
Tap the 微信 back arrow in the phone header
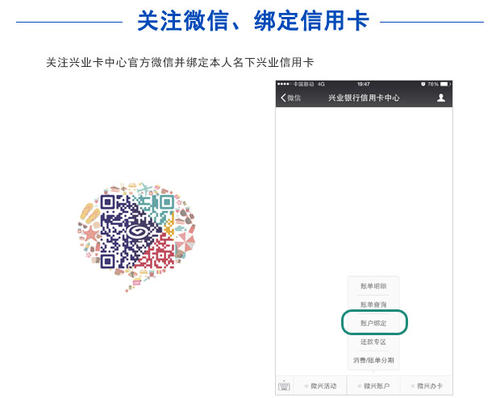click(291, 98)
